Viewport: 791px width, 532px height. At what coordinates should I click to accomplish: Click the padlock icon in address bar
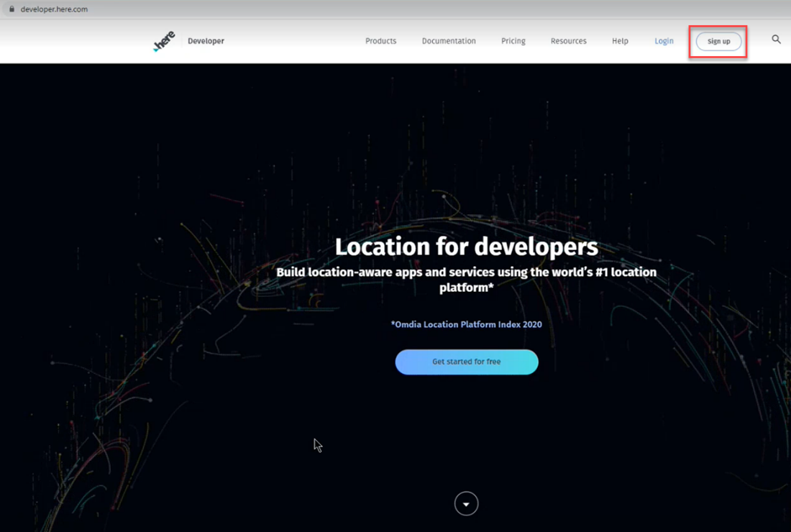11,9
